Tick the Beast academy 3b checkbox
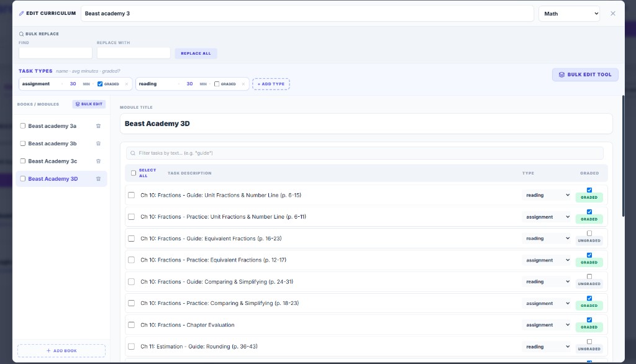 23,143
